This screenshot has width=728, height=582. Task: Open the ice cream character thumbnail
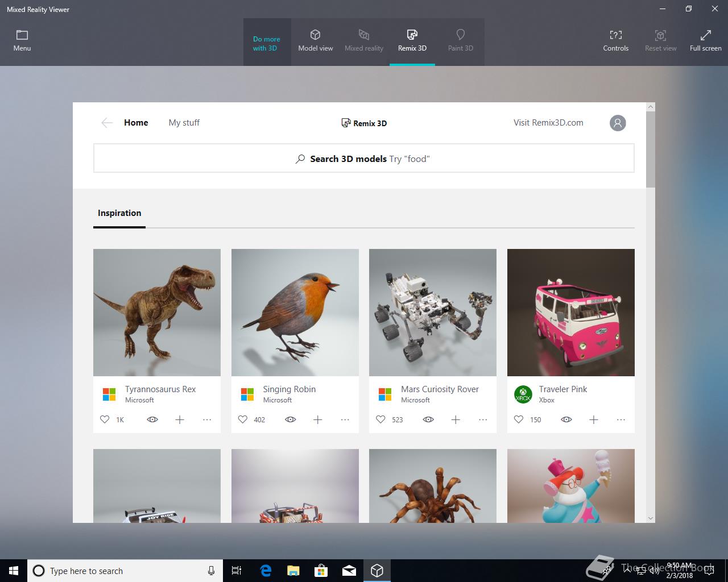571,486
